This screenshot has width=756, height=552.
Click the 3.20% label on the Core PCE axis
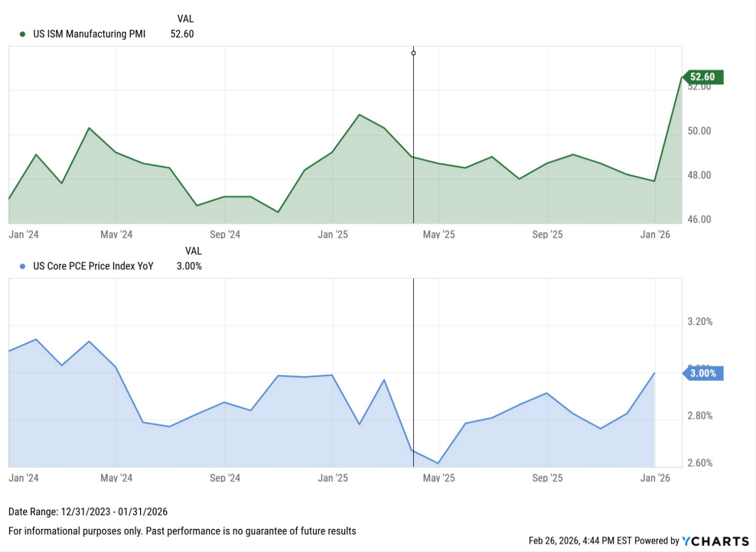(699, 322)
